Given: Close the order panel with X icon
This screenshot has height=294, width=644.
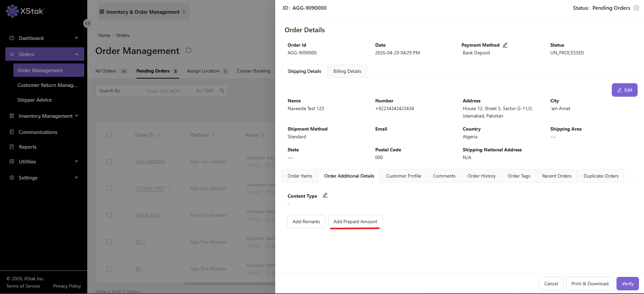Looking at the screenshot, I should pyautogui.click(x=636, y=8).
